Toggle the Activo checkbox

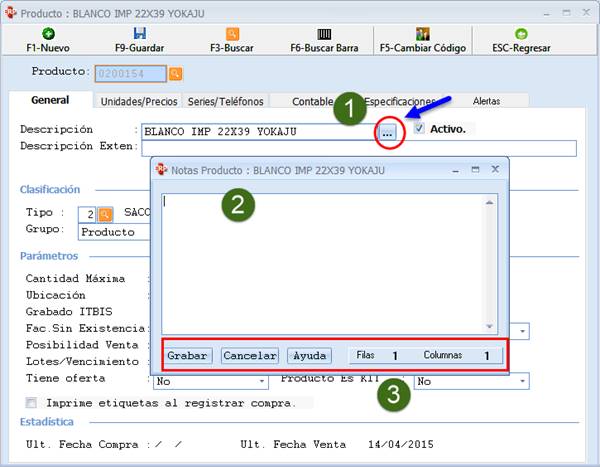(x=419, y=129)
